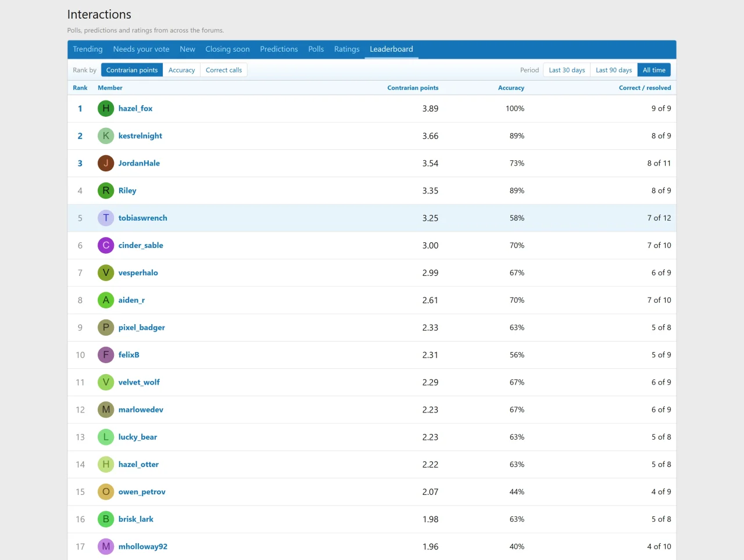744x560 pixels.
Task: Rank by Accuracy
Action: click(181, 70)
